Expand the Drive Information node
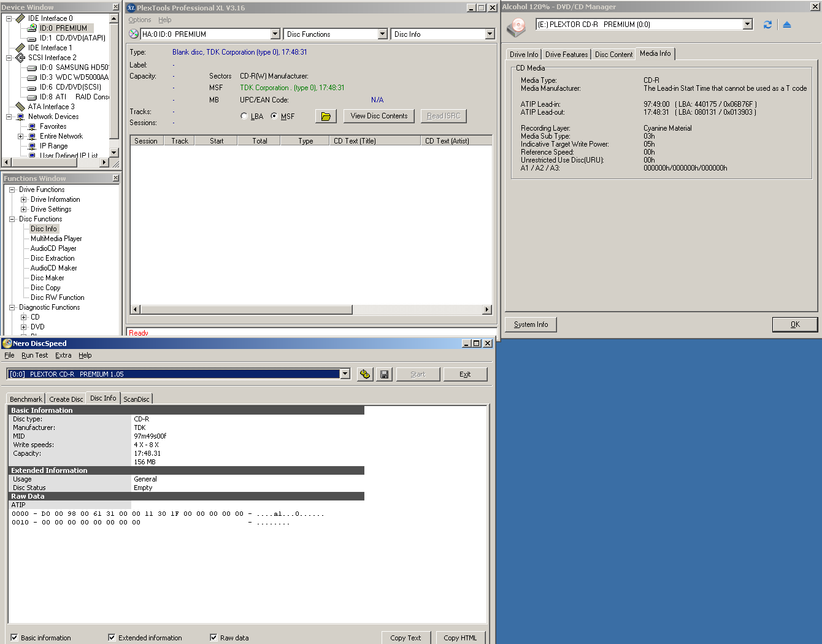Screen dimensions: 822x644 point(23,199)
